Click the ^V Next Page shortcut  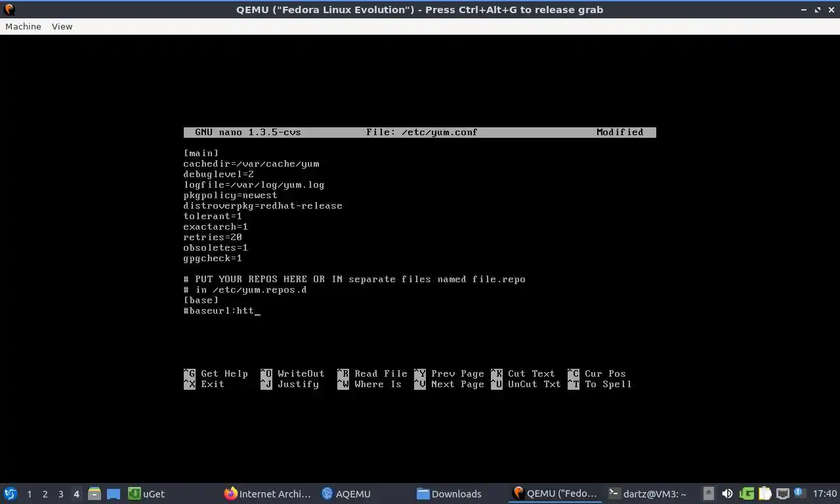449,384
